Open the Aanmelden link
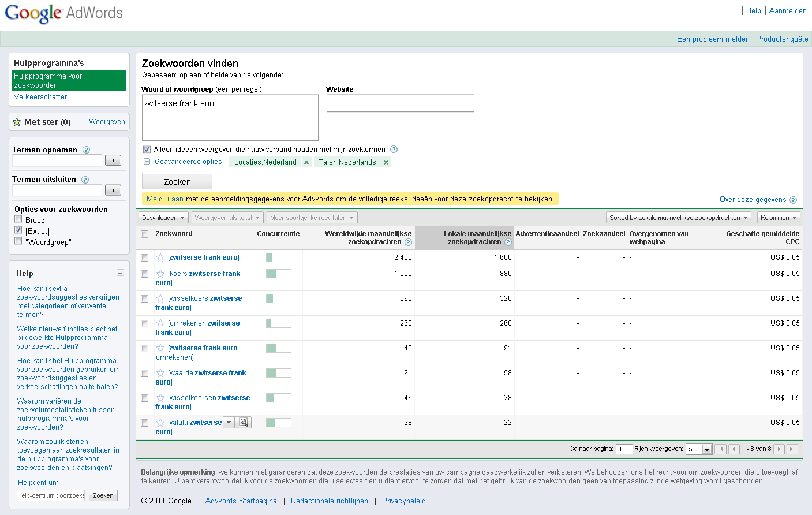Image resolution: width=812 pixels, height=515 pixels. (788, 10)
